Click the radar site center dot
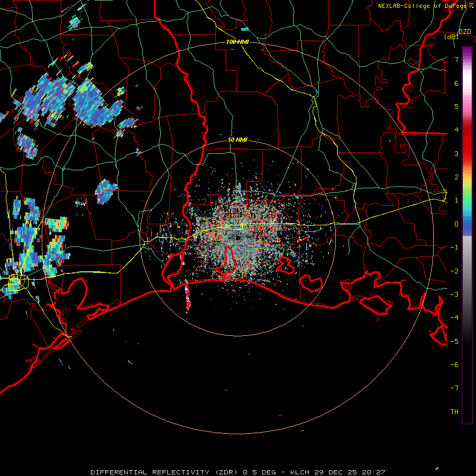The image size is (476, 476). pos(238,238)
